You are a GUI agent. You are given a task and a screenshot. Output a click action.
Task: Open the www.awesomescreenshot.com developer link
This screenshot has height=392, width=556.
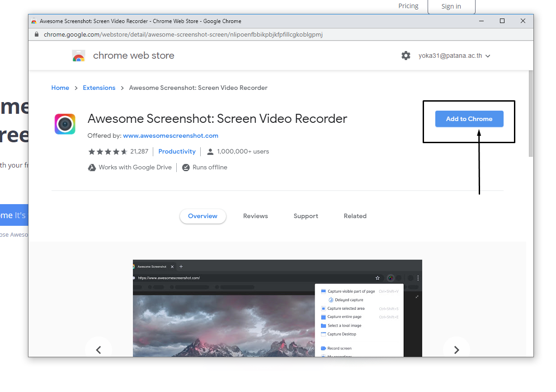pyautogui.click(x=170, y=135)
